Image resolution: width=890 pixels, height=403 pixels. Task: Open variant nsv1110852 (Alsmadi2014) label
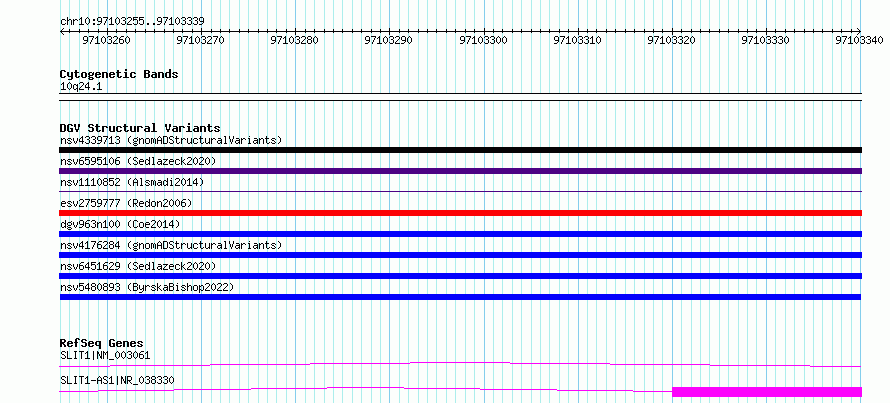point(132,182)
